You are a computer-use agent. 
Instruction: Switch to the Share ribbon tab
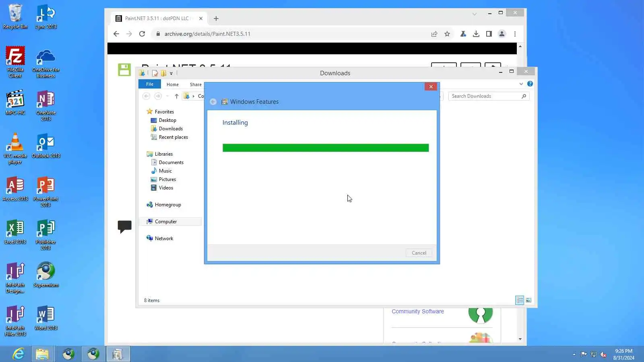tap(196, 84)
